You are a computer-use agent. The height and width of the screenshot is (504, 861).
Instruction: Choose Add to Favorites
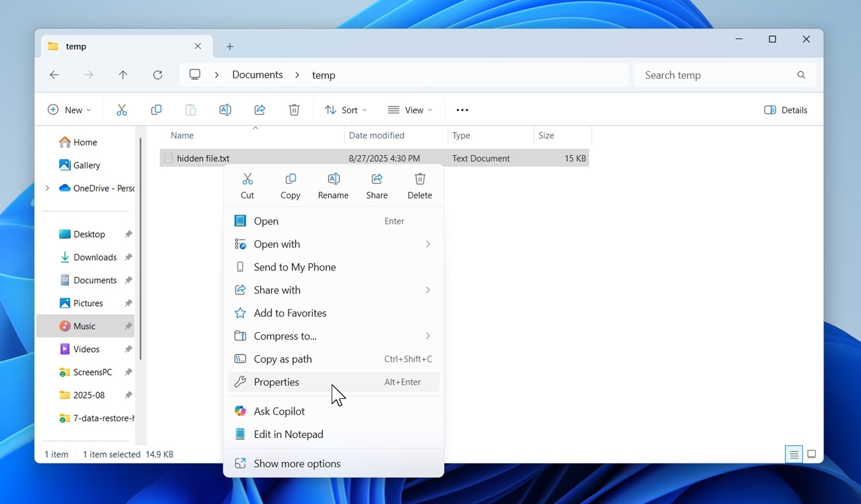pyautogui.click(x=333, y=313)
